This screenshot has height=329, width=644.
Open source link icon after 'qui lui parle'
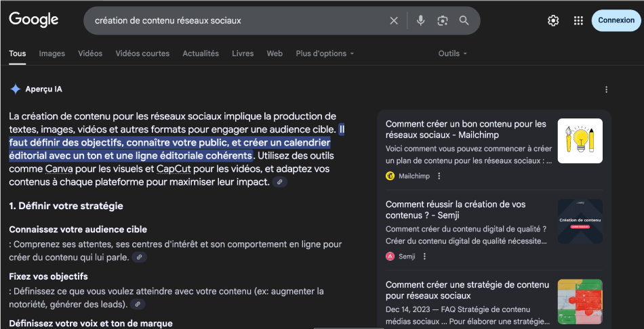pyautogui.click(x=139, y=257)
